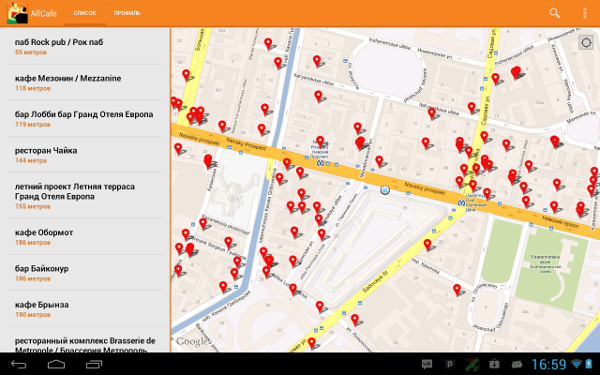Viewport: 600px width, 375px height.
Task: Switch to the Список tab
Action: (x=85, y=13)
